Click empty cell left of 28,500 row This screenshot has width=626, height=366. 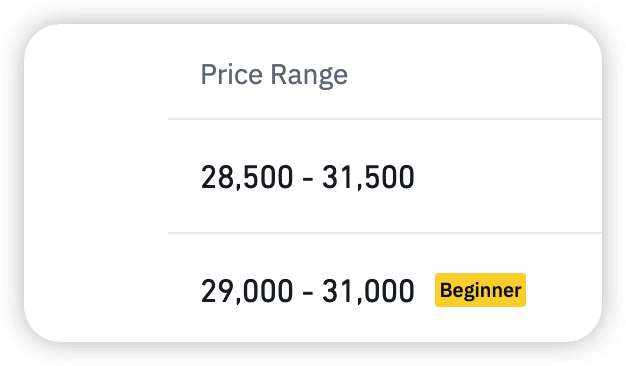96,176
